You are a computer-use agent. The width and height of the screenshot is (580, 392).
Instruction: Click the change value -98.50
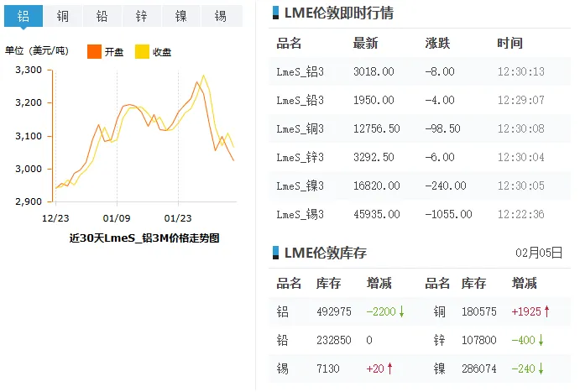click(x=443, y=128)
